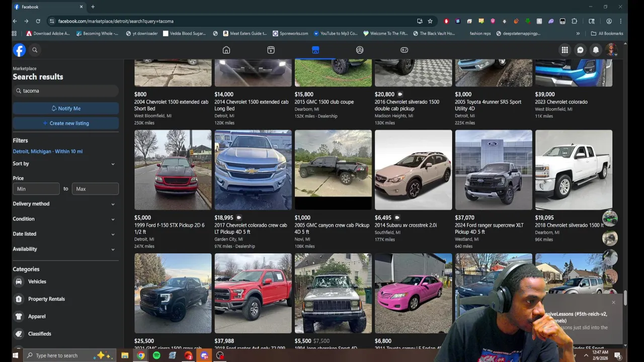Viewport: 644px width, 362px height.
Task: Show more bookmarks with chevron
Action: coord(578,33)
